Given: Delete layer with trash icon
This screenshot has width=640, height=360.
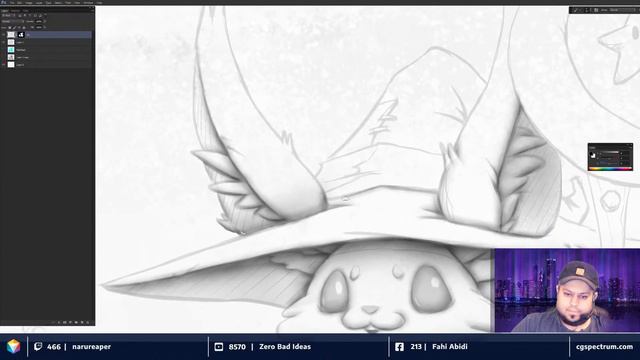Looking at the screenshot, I should click(x=88, y=322).
